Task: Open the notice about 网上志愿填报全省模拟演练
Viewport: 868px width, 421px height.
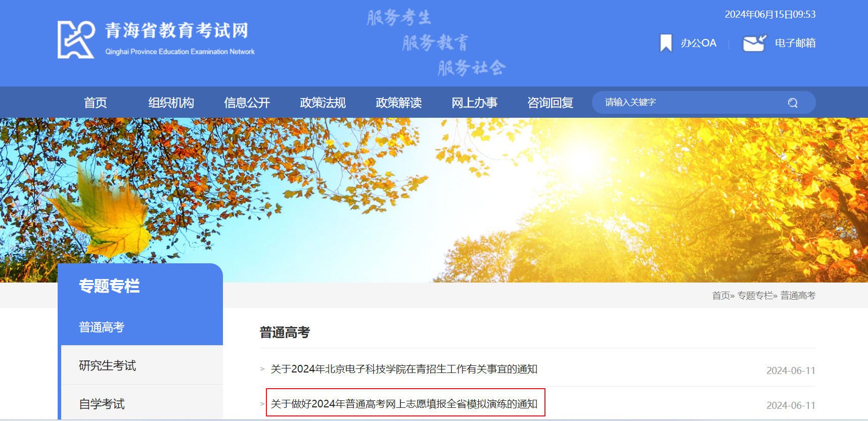Action: (404, 403)
